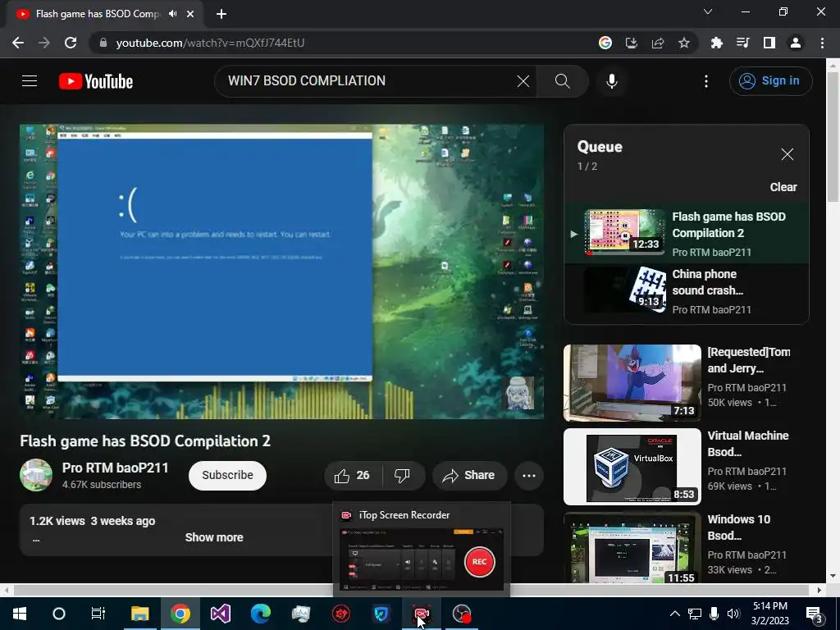Open tab search chevron
This screenshot has width=840, height=630.
[708, 11]
